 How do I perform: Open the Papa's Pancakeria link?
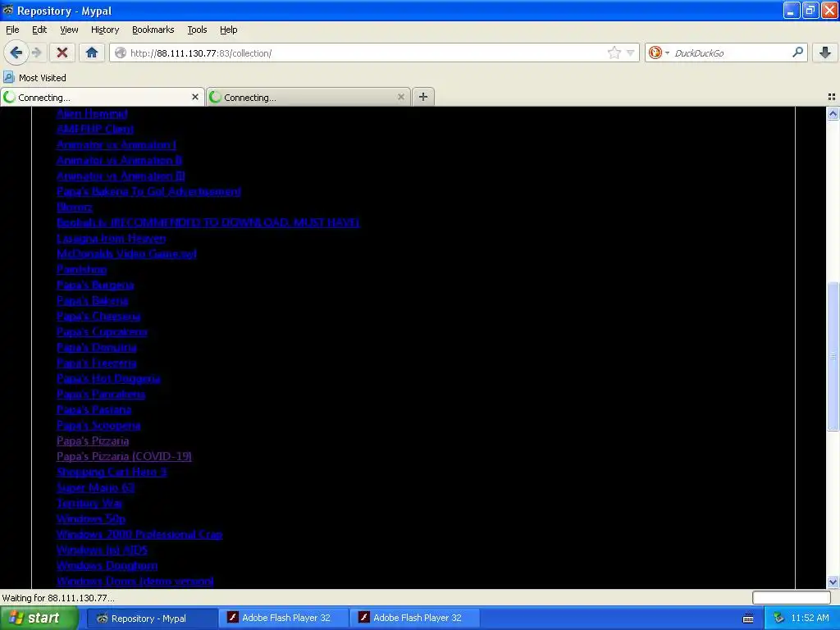[x=101, y=394]
